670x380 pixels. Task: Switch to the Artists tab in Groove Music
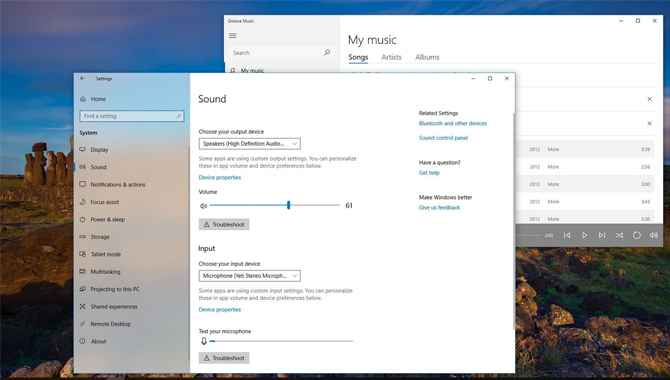391,57
